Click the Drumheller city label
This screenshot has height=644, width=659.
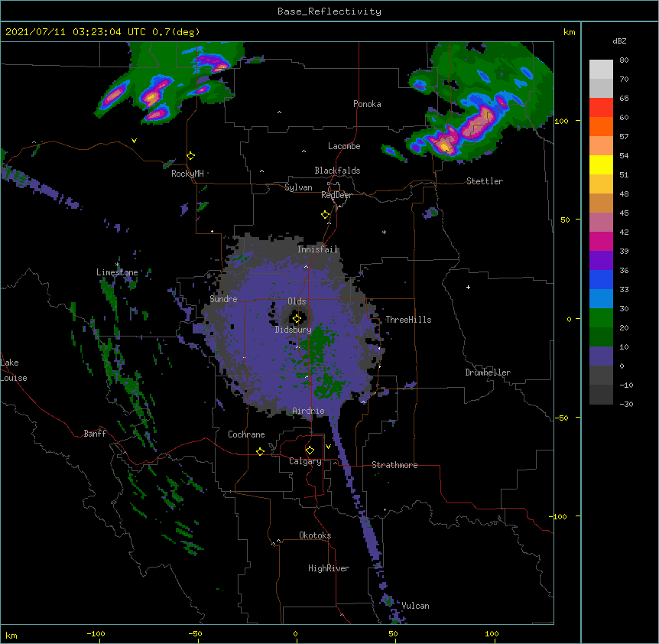coord(488,372)
